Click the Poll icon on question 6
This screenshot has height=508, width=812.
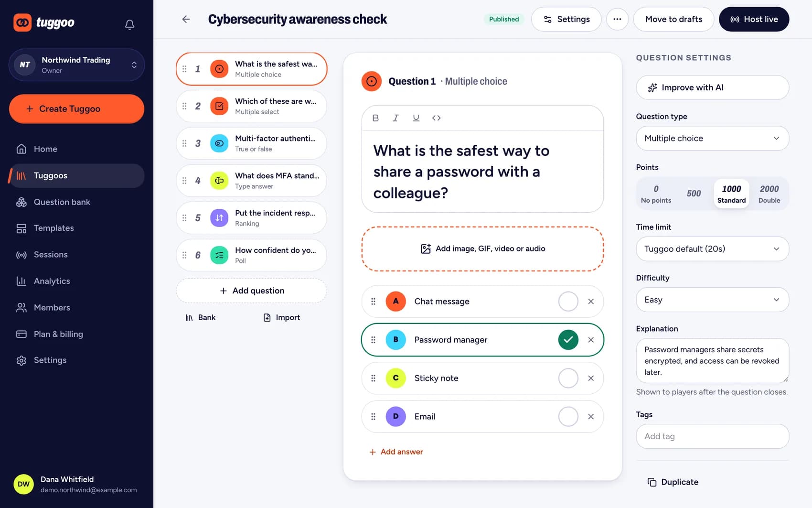pyautogui.click(x=219, y=255)
